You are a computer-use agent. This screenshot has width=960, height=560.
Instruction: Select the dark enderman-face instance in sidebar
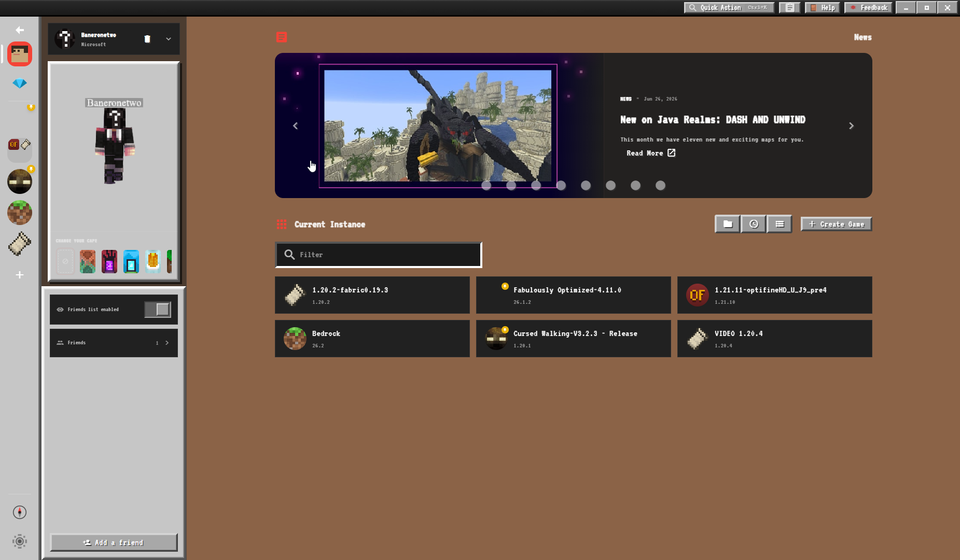[20, 181]
